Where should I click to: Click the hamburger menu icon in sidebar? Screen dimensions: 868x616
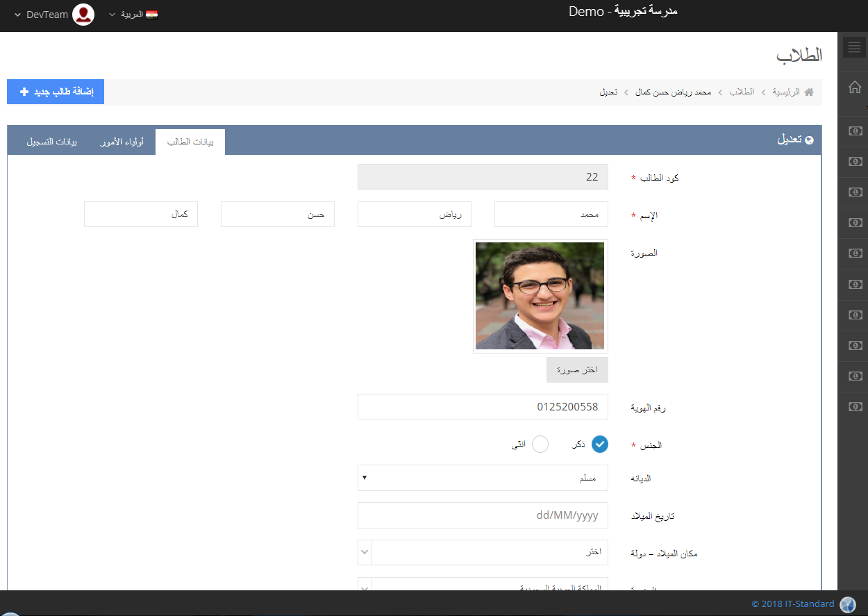tap(855, 47)
